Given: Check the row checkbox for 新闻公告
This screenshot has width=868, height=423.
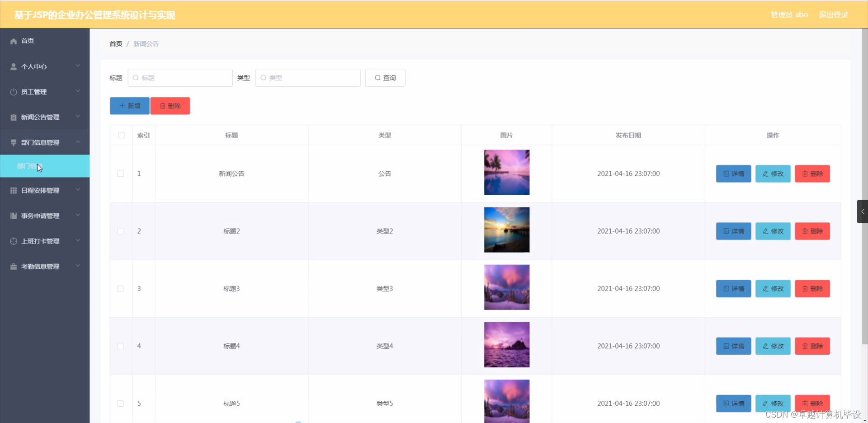Looking at the screenshot, I should pos(121,174).
